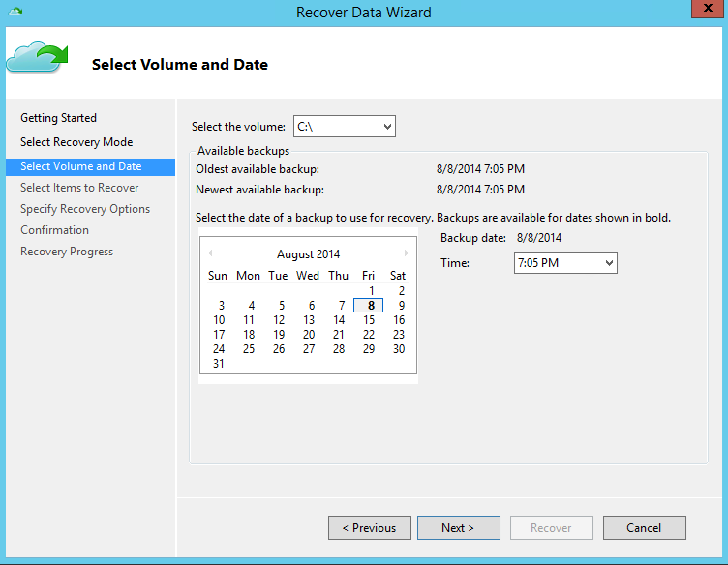728x565 pixels.
Task: Open the Confirmation step
Action: pos(54,230)
